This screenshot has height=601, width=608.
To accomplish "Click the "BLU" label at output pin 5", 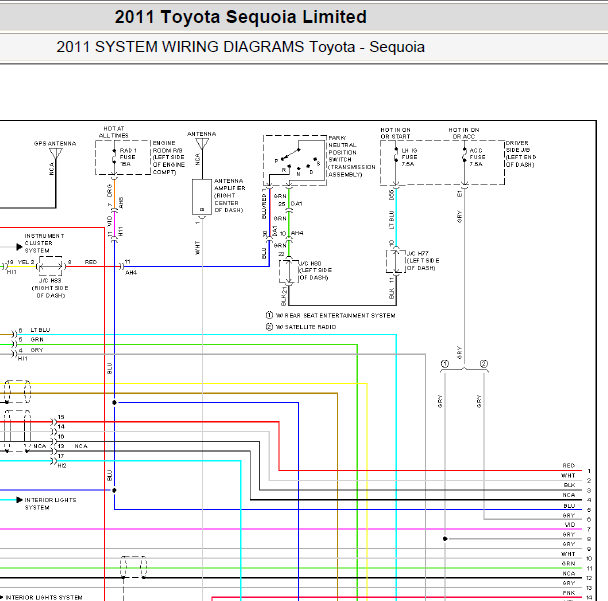I will click(x=569, y=506).
